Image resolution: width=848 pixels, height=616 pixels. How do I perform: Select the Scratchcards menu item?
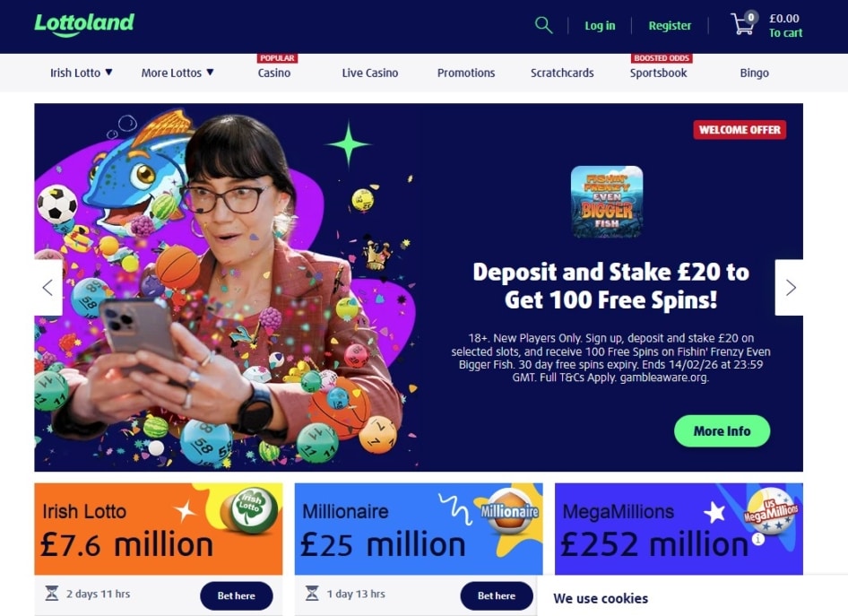point(562,73)
